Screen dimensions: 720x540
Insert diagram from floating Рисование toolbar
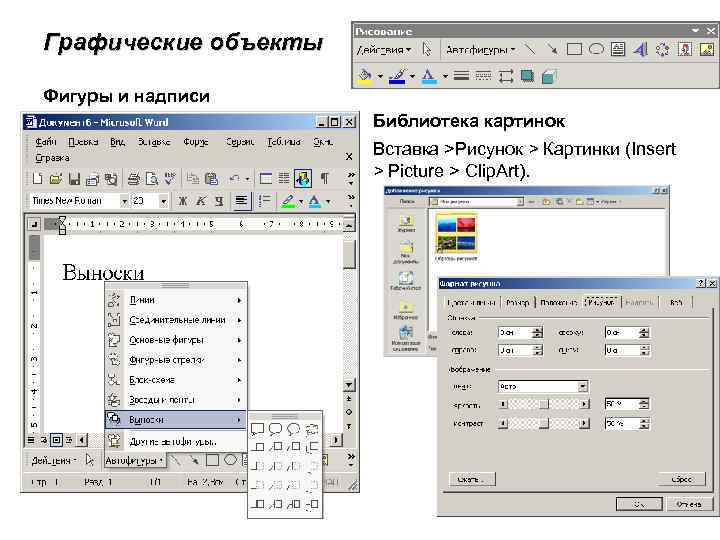662,49
